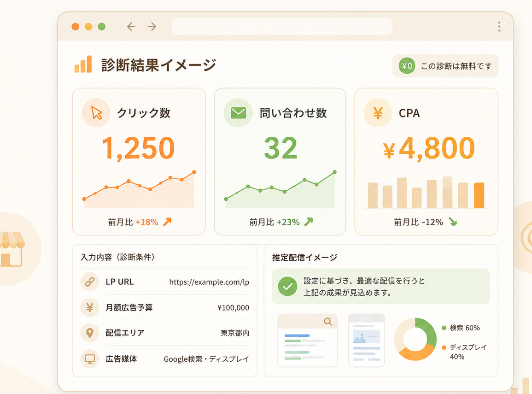Click the 1,250 click count value
532x394 pixels.
pos(138,148)
